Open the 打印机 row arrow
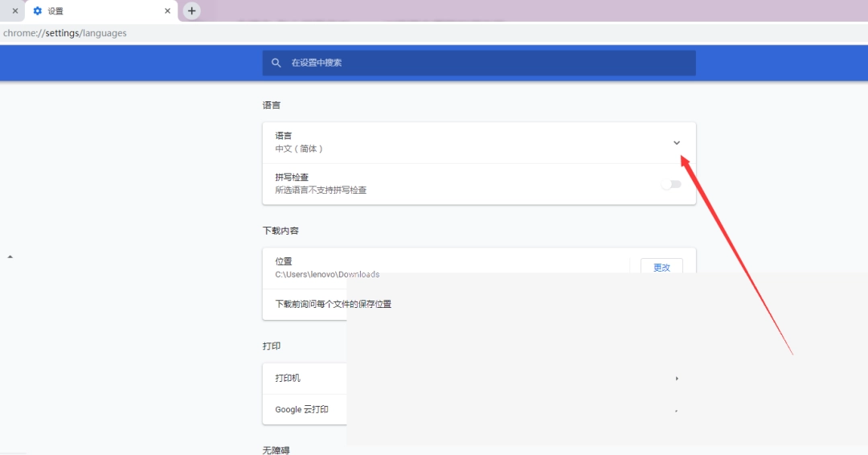The height and width of the screenshot is (455, 868). tap(677, 379)
